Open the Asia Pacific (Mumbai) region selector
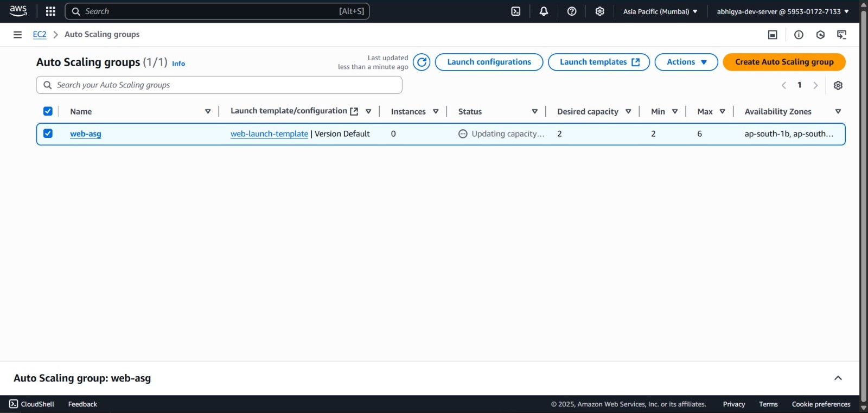The width and height of the screenshot is (868, 413). pyautogui.click(x=660, y=11)
